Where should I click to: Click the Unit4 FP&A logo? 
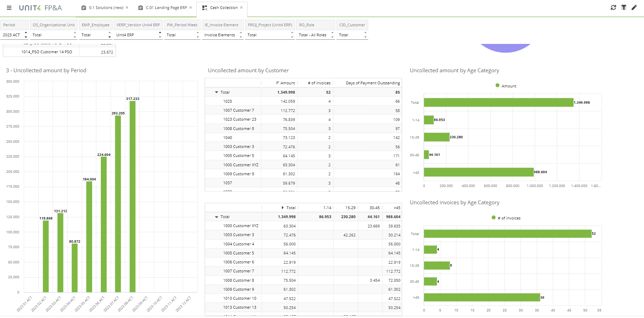40,8
